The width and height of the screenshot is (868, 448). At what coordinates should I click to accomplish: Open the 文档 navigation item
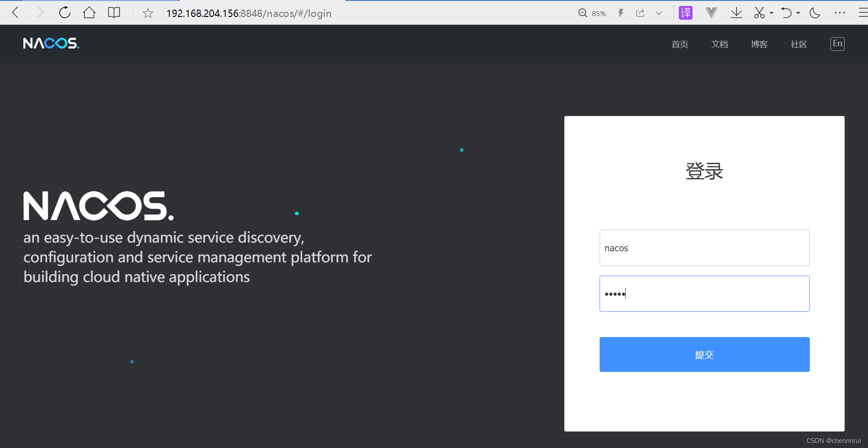[x=720, y=44]
